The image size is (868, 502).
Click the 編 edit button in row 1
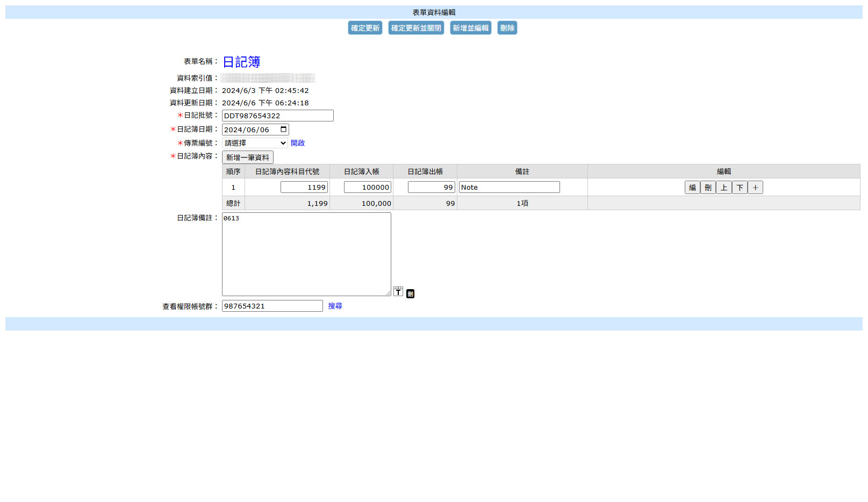692,188
